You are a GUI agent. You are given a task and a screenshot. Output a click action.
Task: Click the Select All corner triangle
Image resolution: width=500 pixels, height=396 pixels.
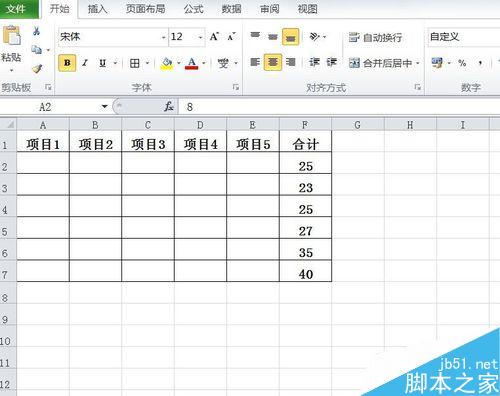point(9,125)
